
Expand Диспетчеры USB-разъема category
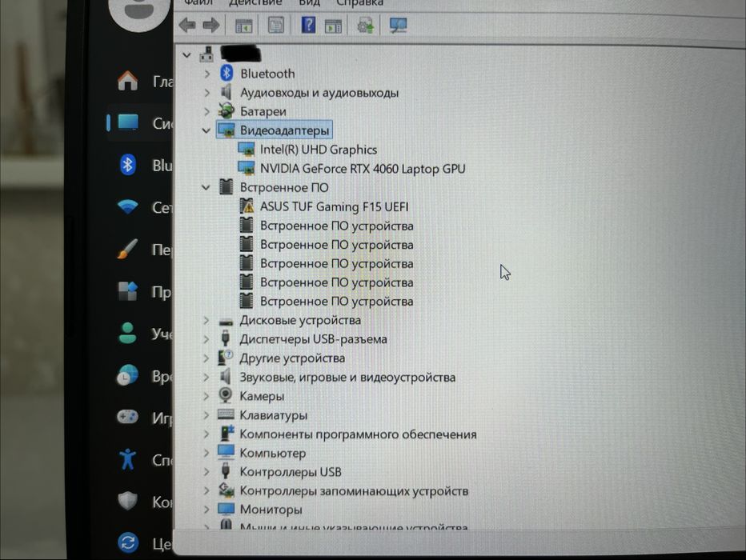click(206, 339)
